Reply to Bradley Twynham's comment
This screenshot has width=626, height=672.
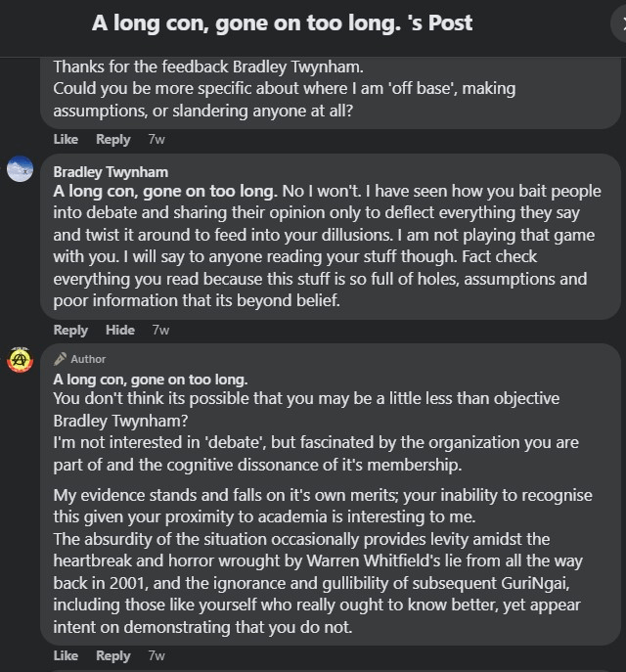pyautogui.click(x=70, y=330)
